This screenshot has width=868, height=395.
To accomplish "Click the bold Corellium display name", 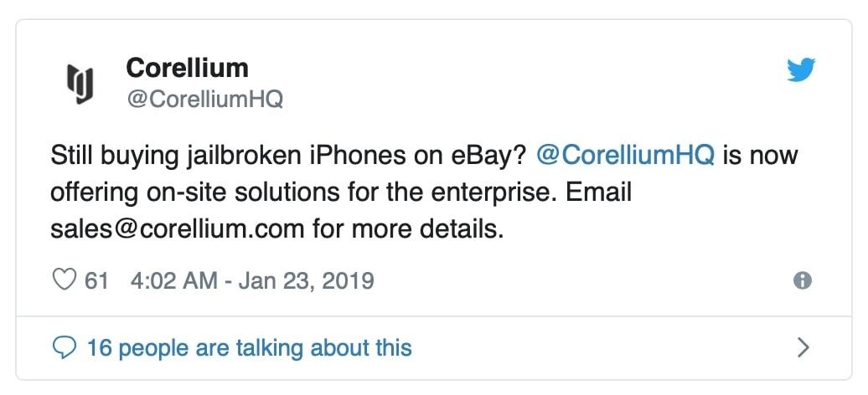I will (187, 67).
